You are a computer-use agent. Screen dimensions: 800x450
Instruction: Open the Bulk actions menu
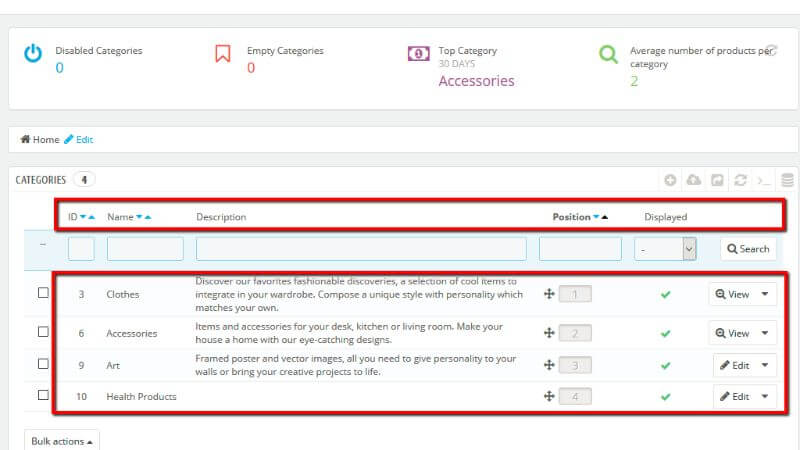[62, 441]
